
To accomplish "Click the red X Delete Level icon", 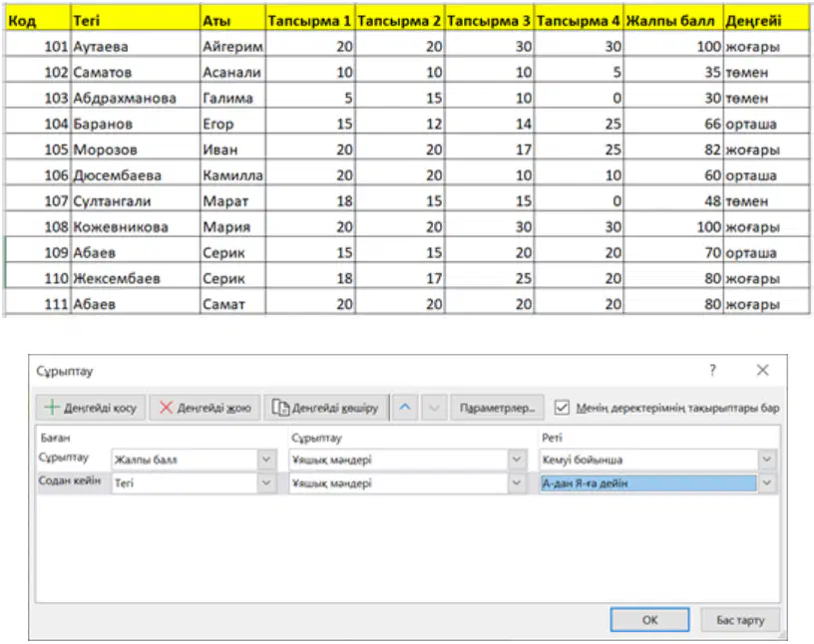I will [166, 408].
